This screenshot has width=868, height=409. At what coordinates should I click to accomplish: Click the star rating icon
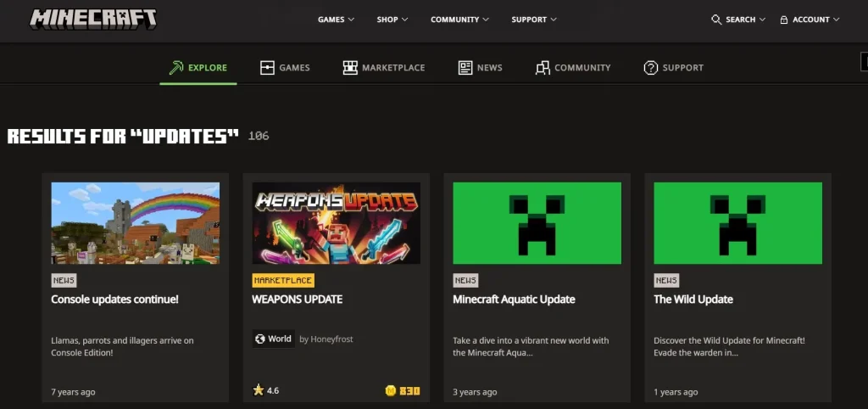[258, 390]
